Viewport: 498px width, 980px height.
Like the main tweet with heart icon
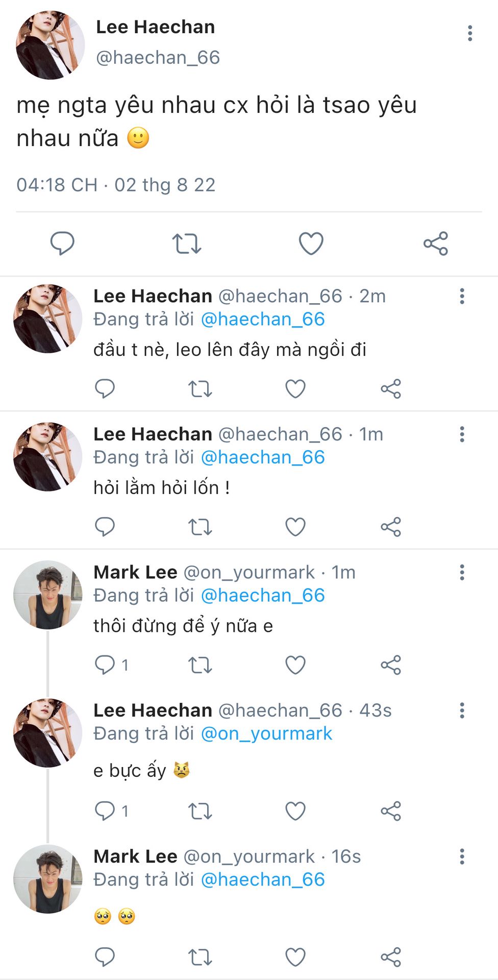tap(311, 243)
